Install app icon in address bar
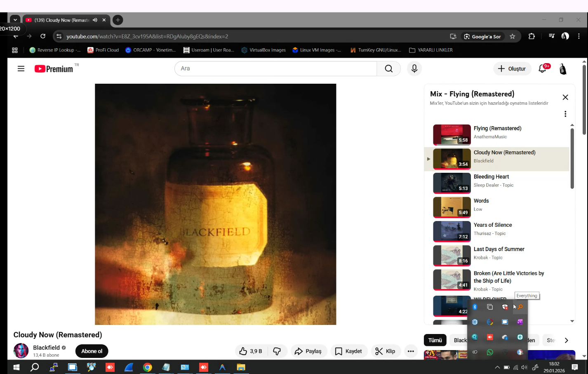588x374 pixels. pyautogui.click(x=453, y=36)
